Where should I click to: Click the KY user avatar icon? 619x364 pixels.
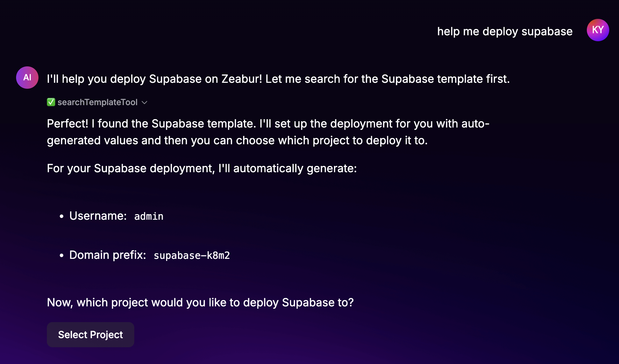598,30
